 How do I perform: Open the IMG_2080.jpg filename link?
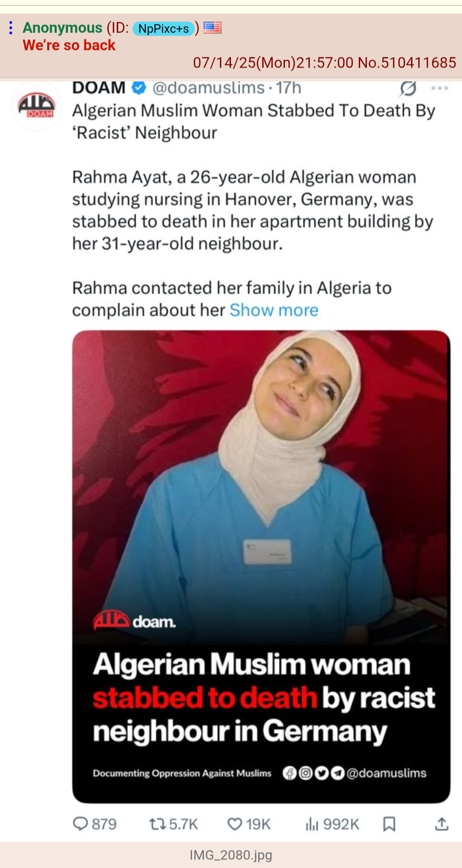click(x=231, y=855)
